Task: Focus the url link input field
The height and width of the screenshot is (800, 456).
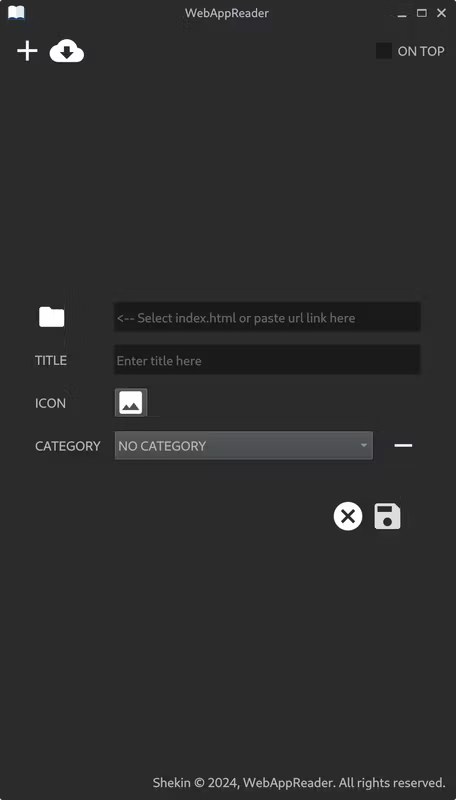Action: (267, 317)
